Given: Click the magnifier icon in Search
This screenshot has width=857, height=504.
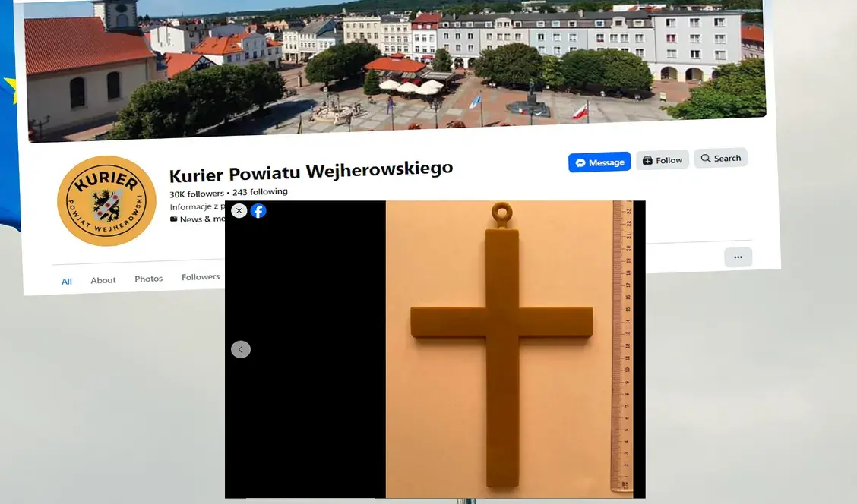Looking at the screenshot, I should click(x=706, y=159).
